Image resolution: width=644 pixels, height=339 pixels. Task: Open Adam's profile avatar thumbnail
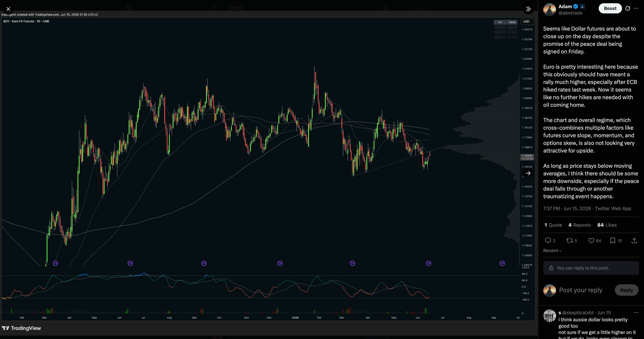click(x=549, y=9)
